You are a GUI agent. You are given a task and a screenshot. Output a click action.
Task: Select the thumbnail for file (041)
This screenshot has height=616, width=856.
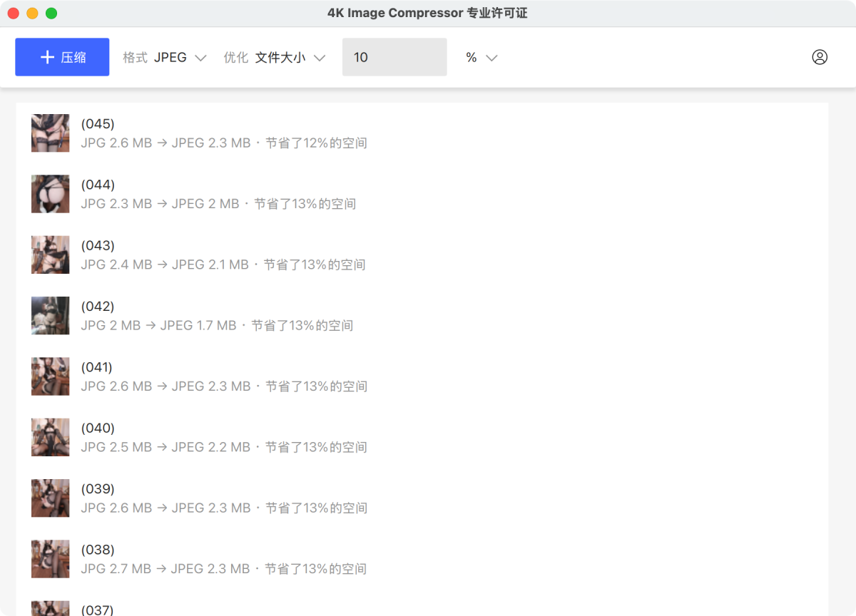click(x=50, y=376)
